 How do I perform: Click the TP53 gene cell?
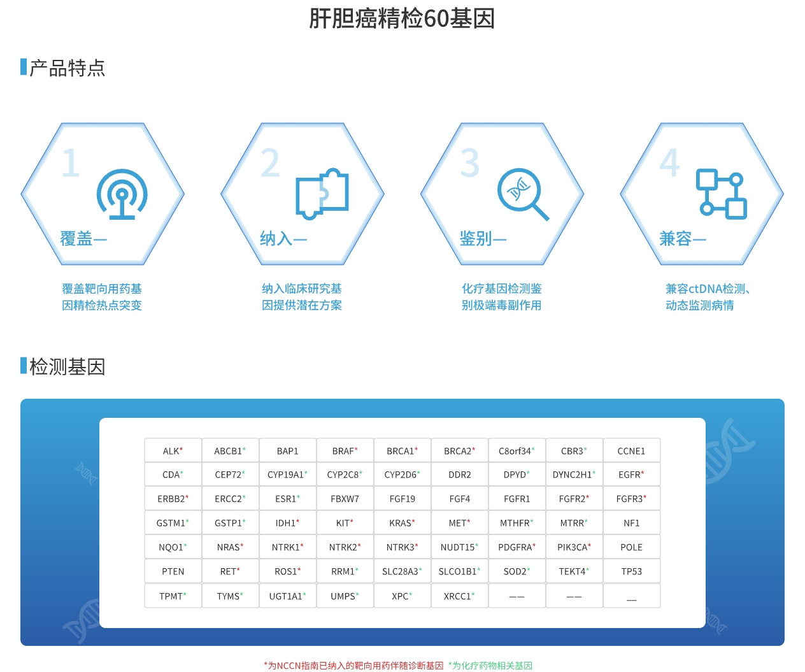[x=631, y=571]
